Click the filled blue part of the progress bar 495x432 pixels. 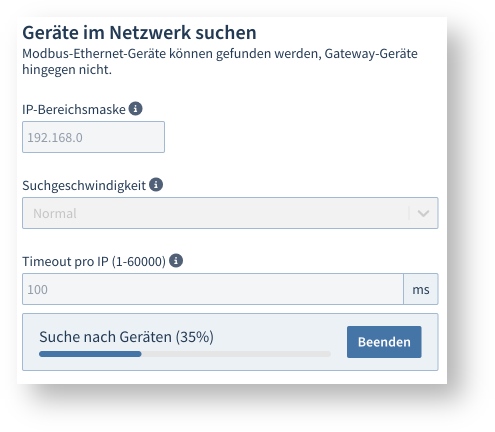pyautogui.click(x=90, y=354)
